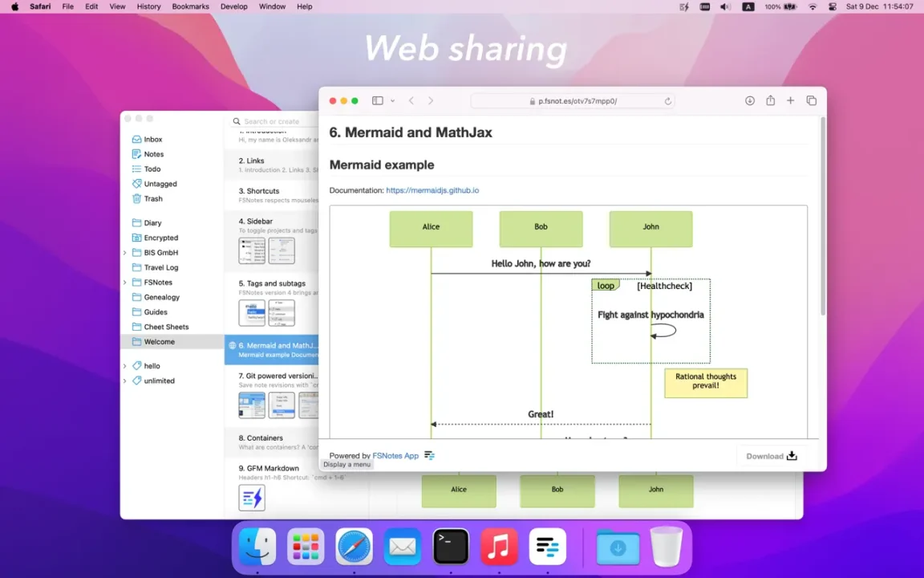
Task: Open the Downloads folder in Dock
Action: (x=618, y=547)
